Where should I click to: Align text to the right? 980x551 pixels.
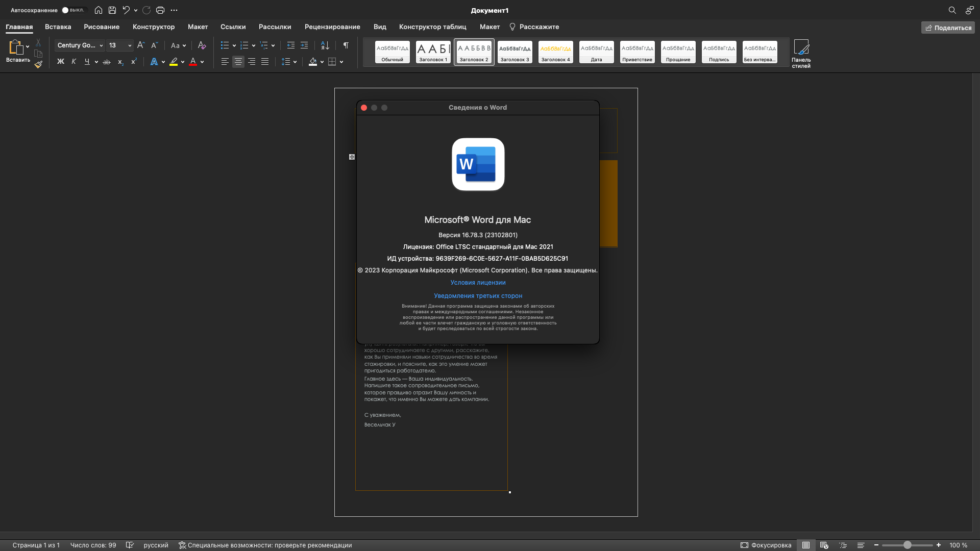point(252,62)
